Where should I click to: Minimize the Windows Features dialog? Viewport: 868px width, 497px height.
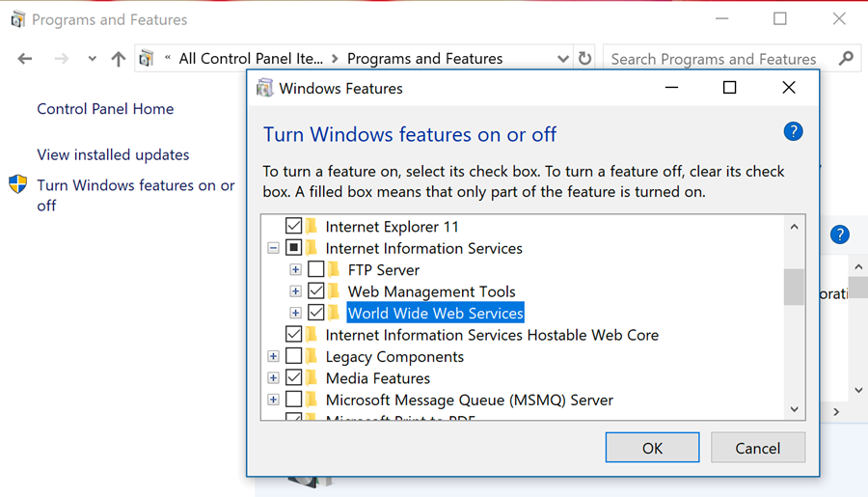[x=671, y=88]
